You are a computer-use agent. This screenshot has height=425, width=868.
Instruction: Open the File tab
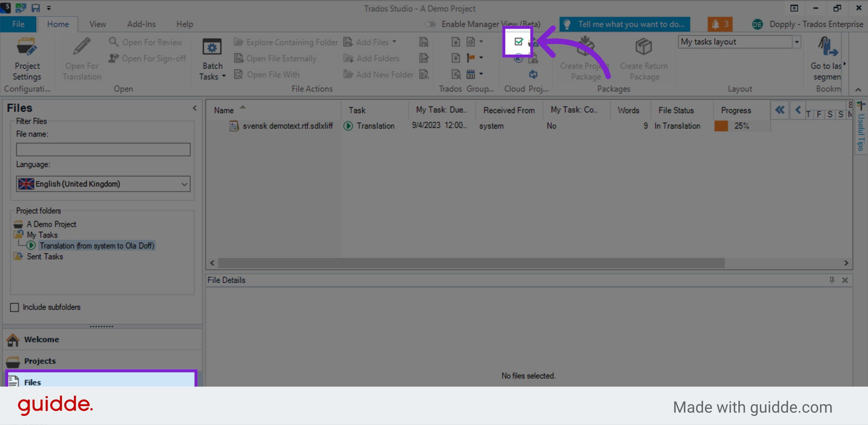pyautogui.click(x=18, y=24)
